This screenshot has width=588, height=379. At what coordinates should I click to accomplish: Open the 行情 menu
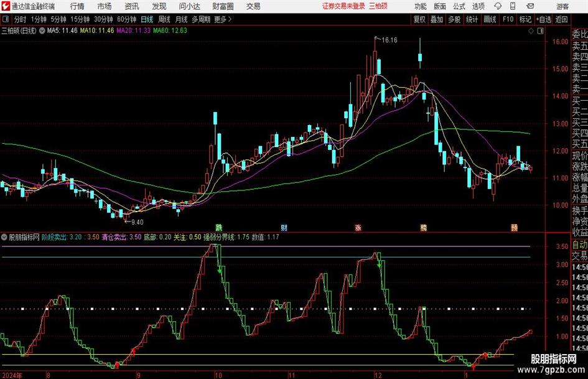click(x=77, y=6)
